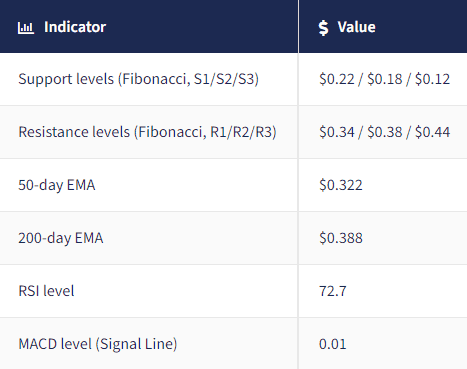Click the Indicator header text
The image size is (467, 369).
tap(75, 27)
